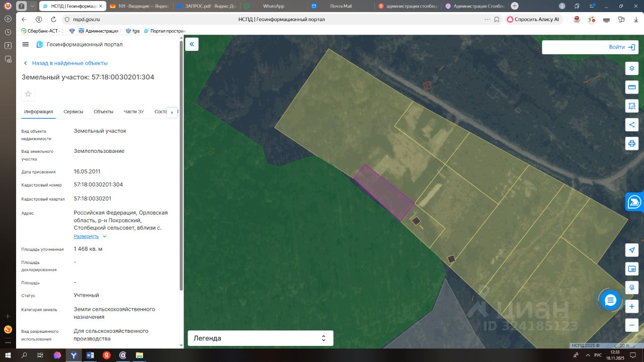The width and height of the screenshot is (644, 362).
Task: Center map on my location arrow
Action: [632, 250]
